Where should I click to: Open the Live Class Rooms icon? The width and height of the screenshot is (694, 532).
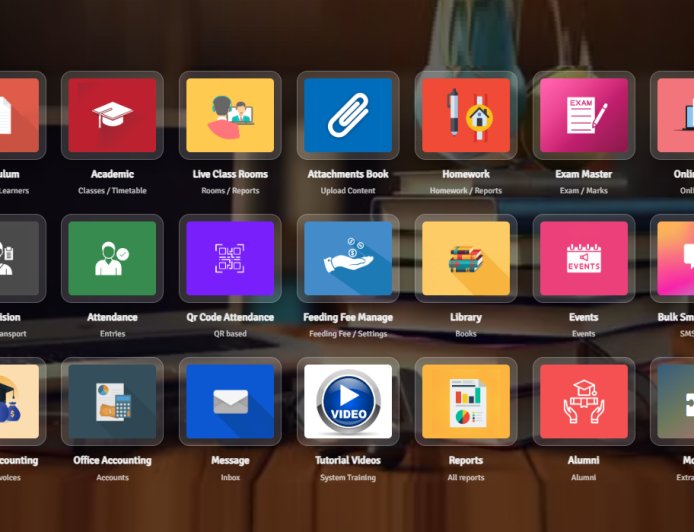coord(230,115)
